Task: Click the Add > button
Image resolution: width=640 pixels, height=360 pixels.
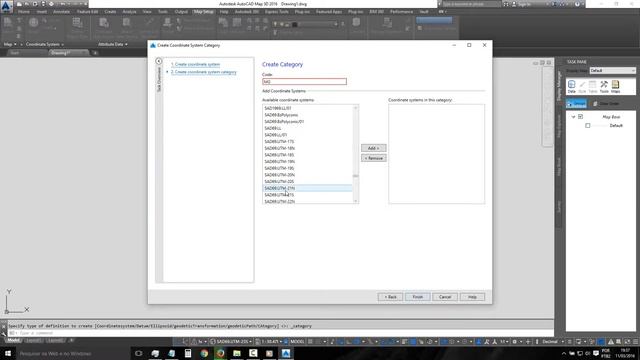Action: [373, 148]
